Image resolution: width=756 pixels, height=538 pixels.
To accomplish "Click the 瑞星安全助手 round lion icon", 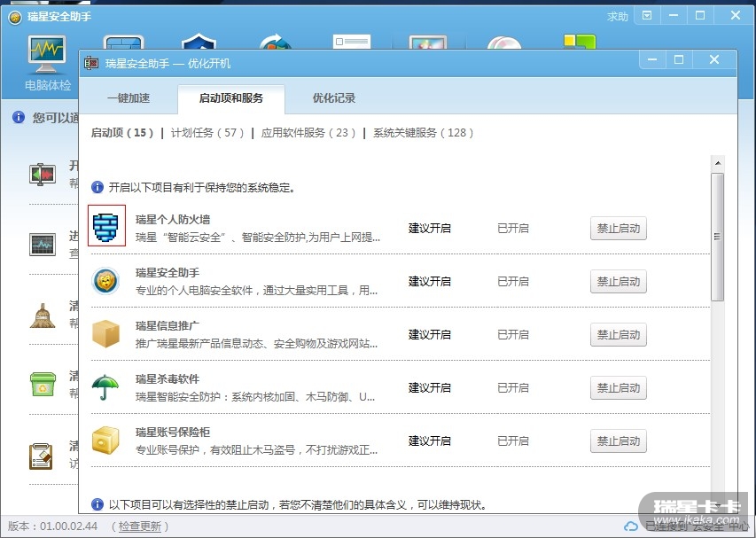I will [105, 281].
